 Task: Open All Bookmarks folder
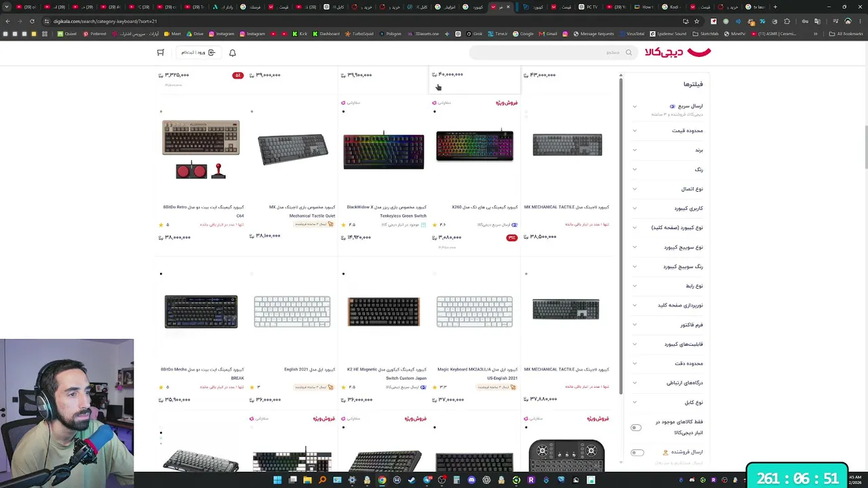(846, 34)
